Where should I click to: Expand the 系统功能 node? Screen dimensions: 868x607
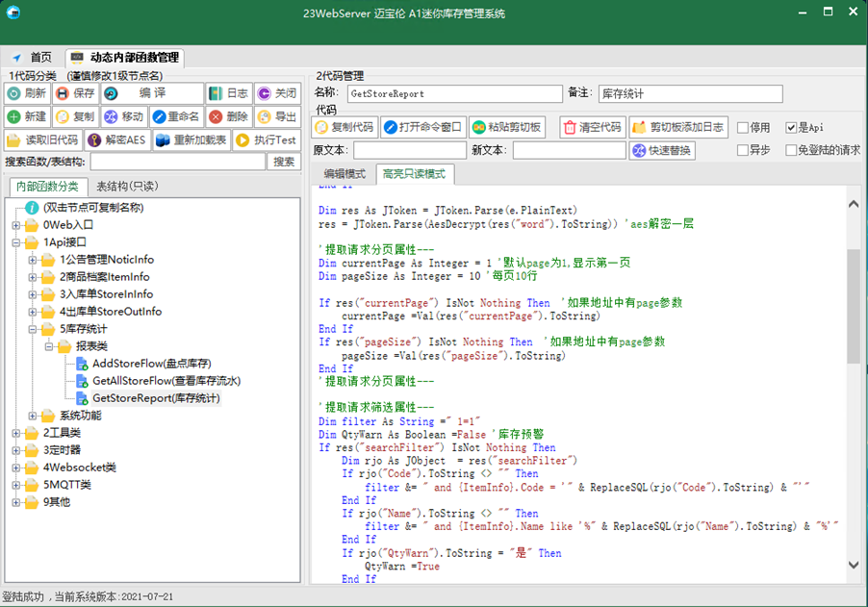coord(33,416)
